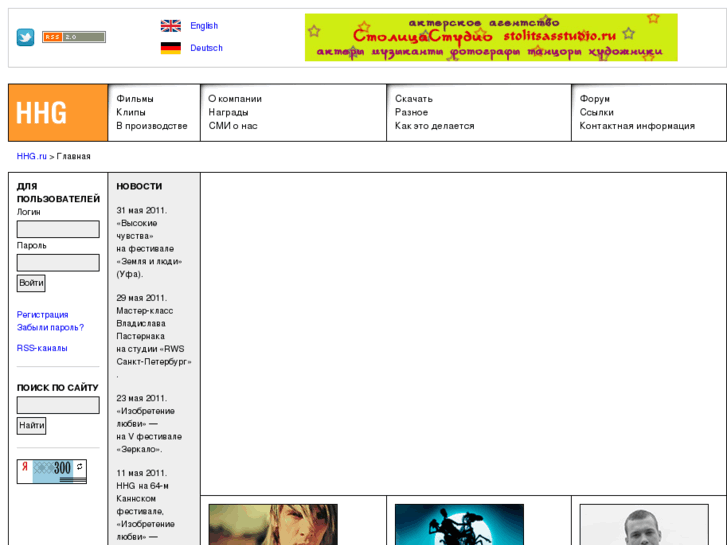Click the Войти button
This screenshot has height=545, width=727.
coord(31,283)
